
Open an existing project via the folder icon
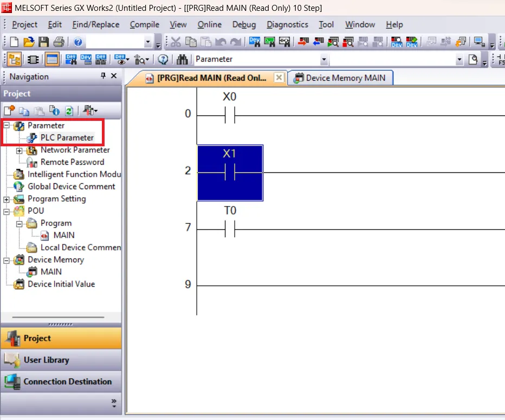pos(29,41)
